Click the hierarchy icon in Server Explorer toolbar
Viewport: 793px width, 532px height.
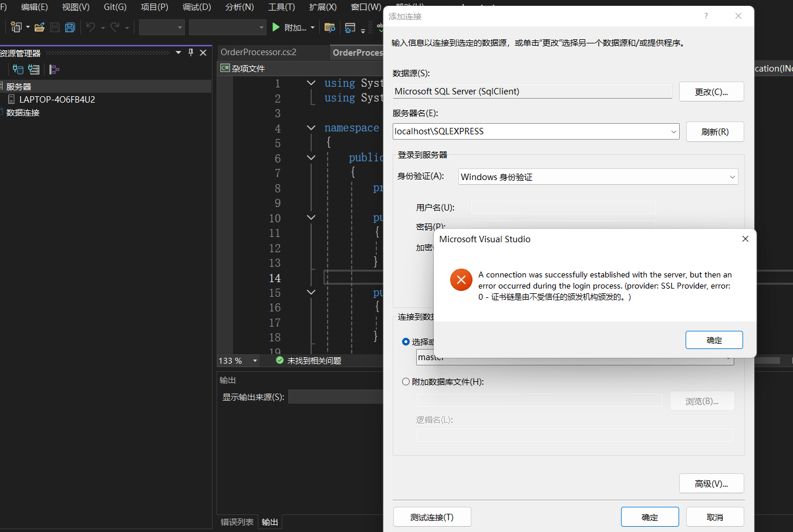click(x=55, y=69)
